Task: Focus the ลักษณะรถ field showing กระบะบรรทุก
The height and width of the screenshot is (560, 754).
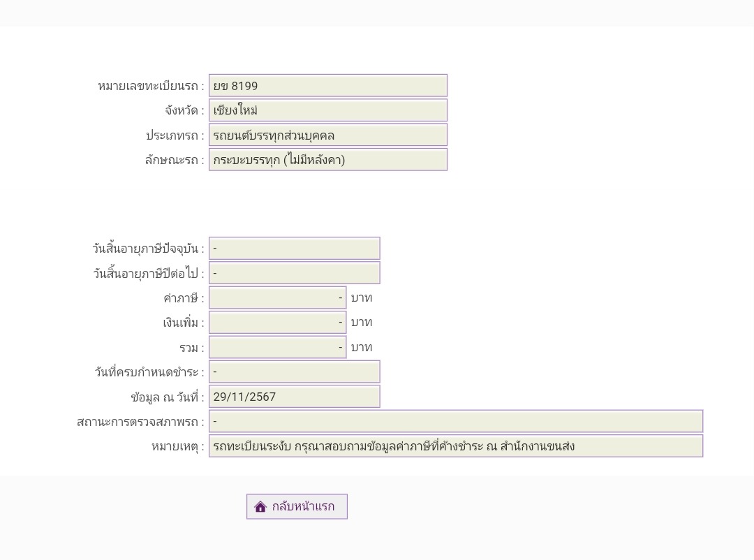Action: [x=327, y=160]
